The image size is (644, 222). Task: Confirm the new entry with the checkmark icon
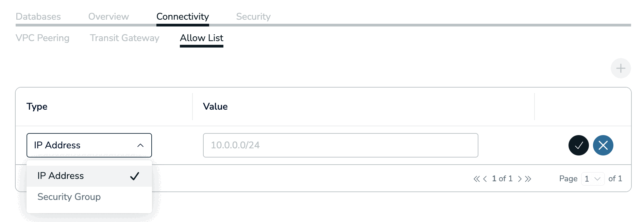(578, 145)
